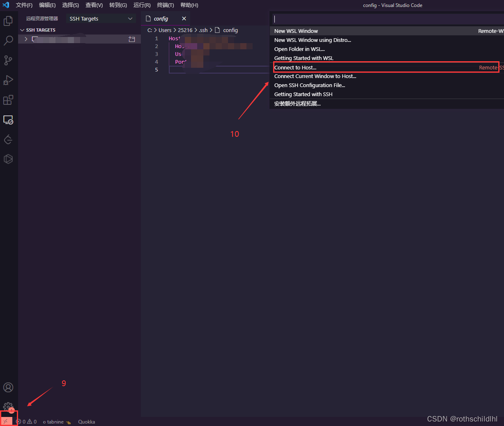Select New WSL Window command
The image size is (504, 426).
tap(387, 31)
